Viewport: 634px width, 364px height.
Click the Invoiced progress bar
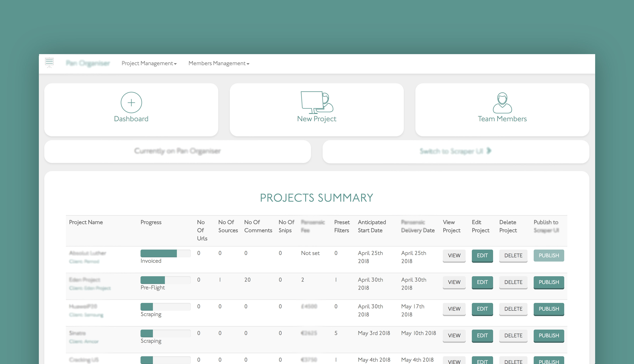point(165,253)
